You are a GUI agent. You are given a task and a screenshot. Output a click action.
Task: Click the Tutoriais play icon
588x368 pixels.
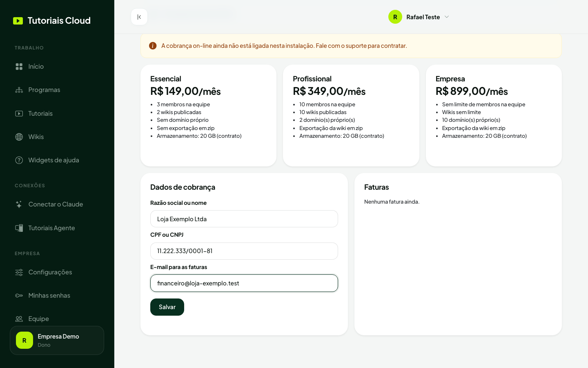(x=19, y=114)
